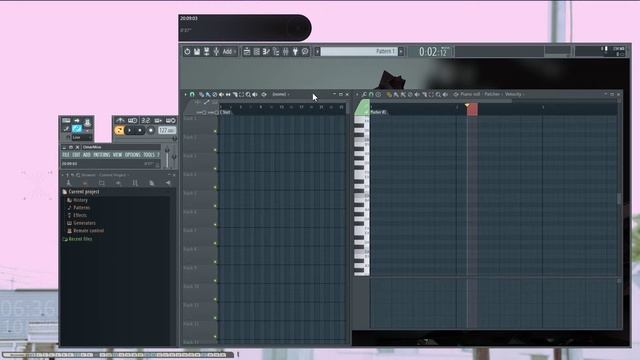Open the pattern selector left arrow menu
Image resolution: width=640 pixels, height=360 pixels.
317,51
